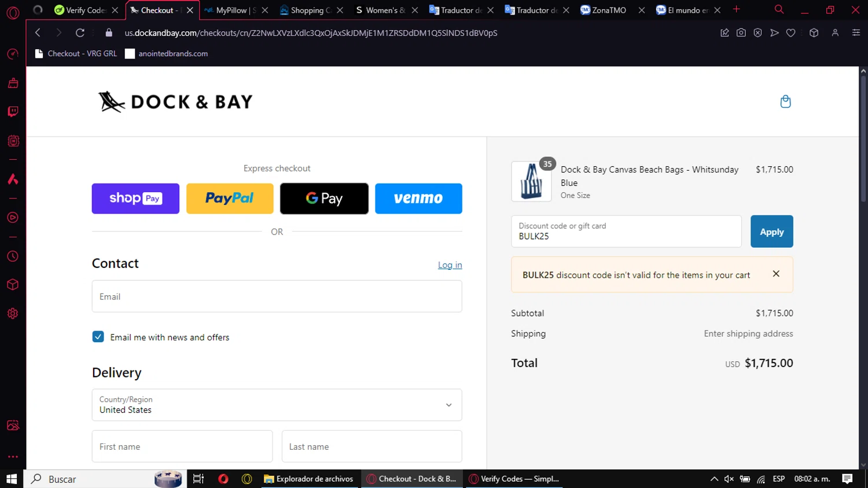Add page to bookmarks heart icon

coord(790,33)
